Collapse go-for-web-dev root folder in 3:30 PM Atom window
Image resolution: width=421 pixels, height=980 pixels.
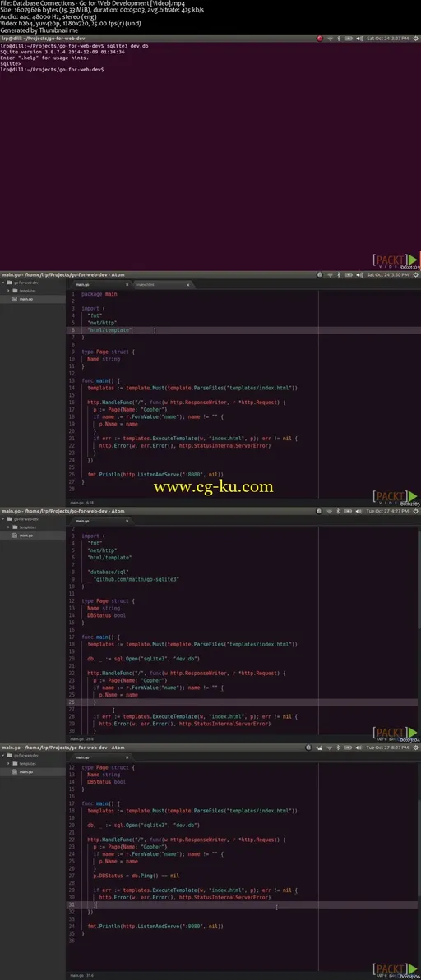3,283
